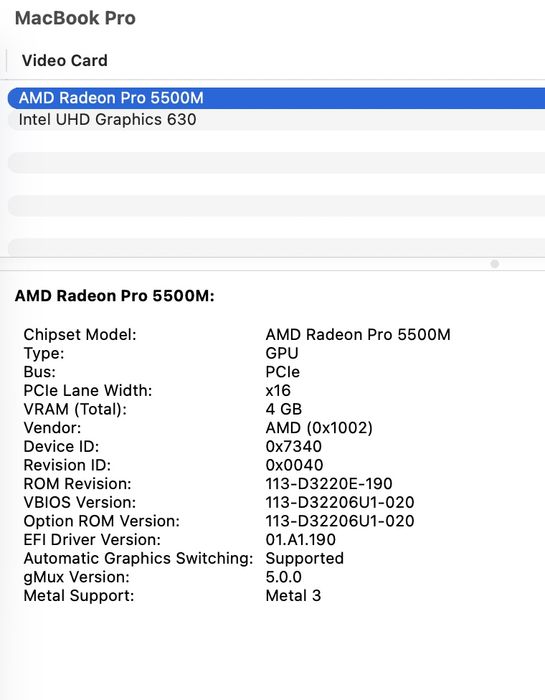
Task: Click the Metal 3 value
Action: [x=293, y=596]
